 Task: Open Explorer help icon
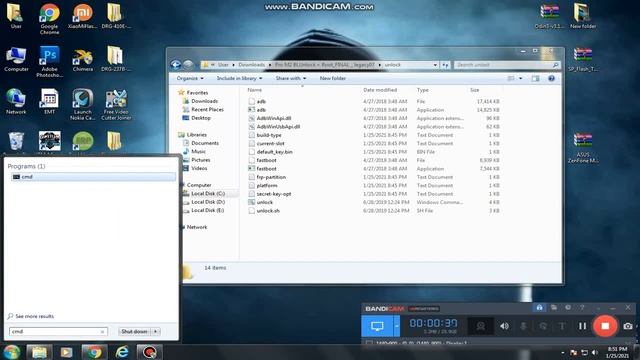(x=551, y=78)
